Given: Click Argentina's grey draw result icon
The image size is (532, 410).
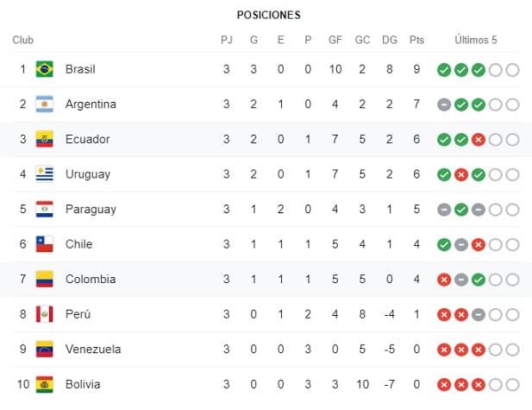Looking at the screenshot, I should [444, 104].
